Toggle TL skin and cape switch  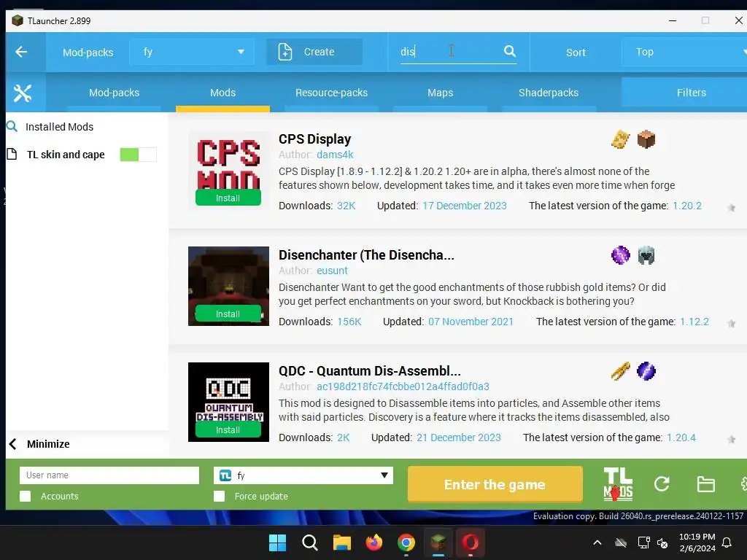pyautogui.click(x=138, y=155)
